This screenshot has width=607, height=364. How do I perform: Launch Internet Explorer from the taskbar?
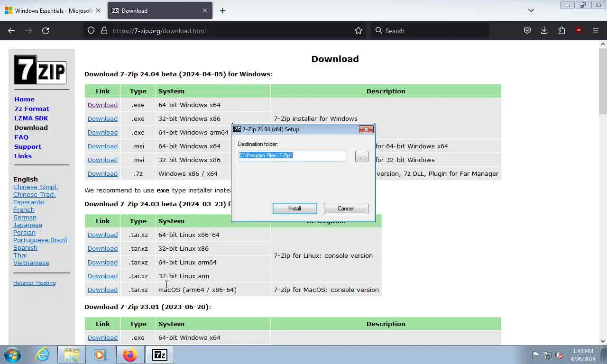point(43,355)
